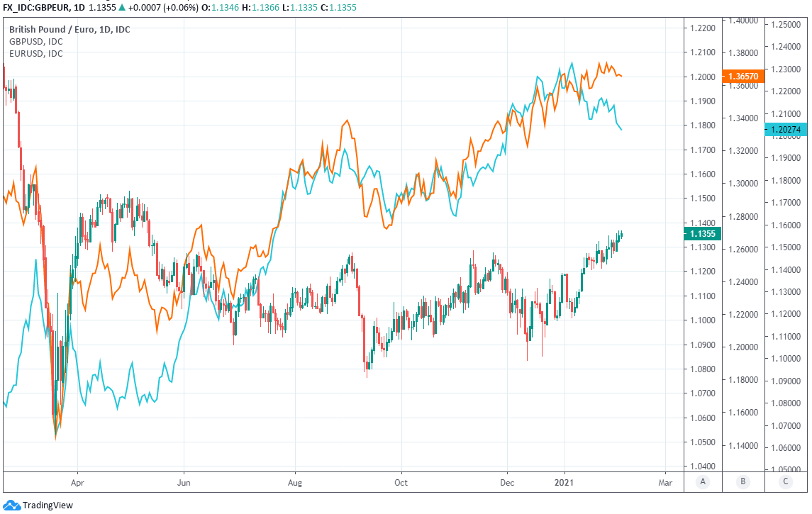Click the TradingView text link
The image size is (812, 514).
(48, 505)
